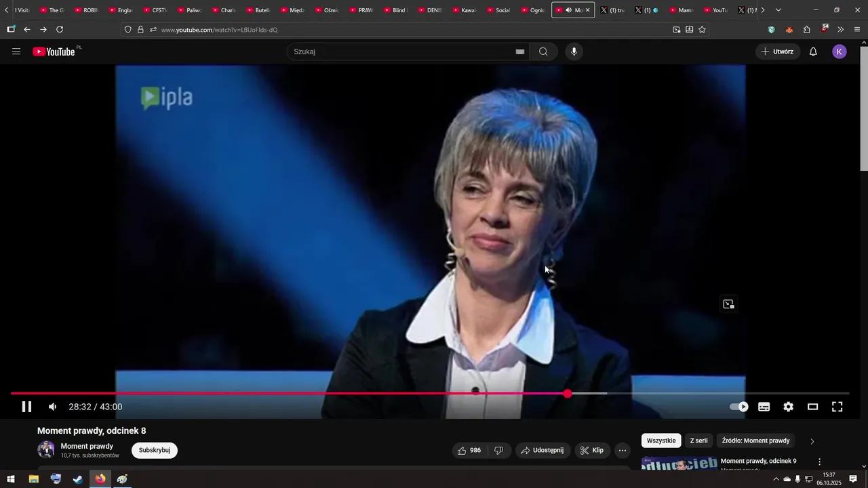The image size is (868, 488).
Task: Open YouTube notifications bell
Action: pyautogui.click(x=813, y=52)
